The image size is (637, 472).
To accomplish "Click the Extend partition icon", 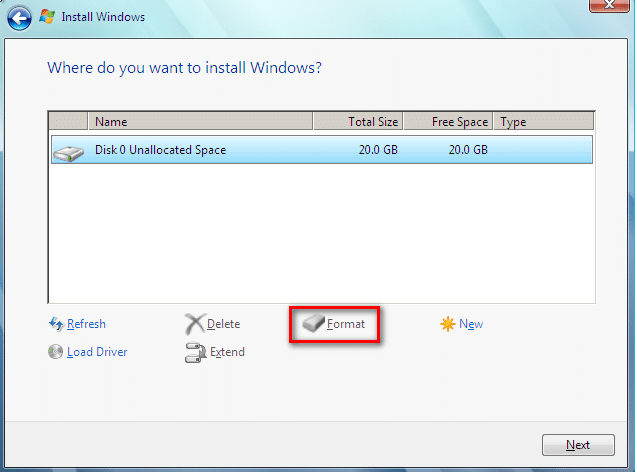I will (195, 352).
